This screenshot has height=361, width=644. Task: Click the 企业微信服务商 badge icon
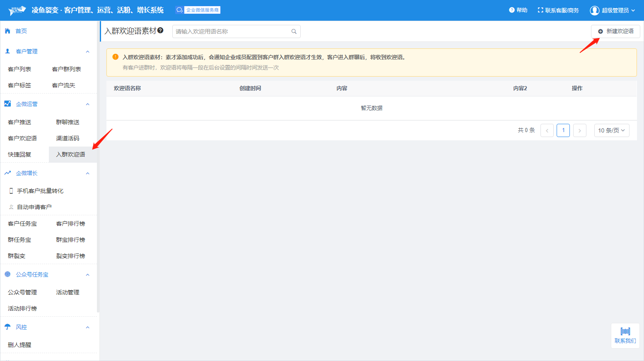pyautogui.click(x=179, y=10)
